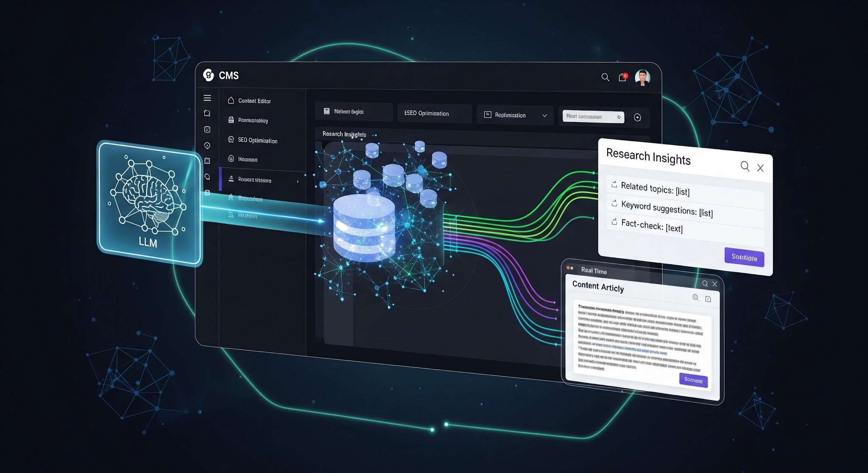
Task: Click the ESEO Optimization tab button
Action: tap(434, 113)
